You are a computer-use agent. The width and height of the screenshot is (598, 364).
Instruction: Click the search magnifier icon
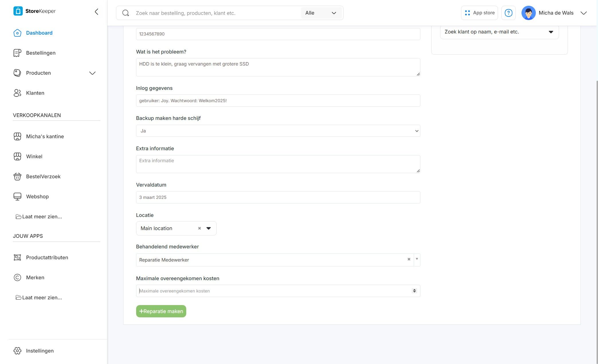pos(126,13)
